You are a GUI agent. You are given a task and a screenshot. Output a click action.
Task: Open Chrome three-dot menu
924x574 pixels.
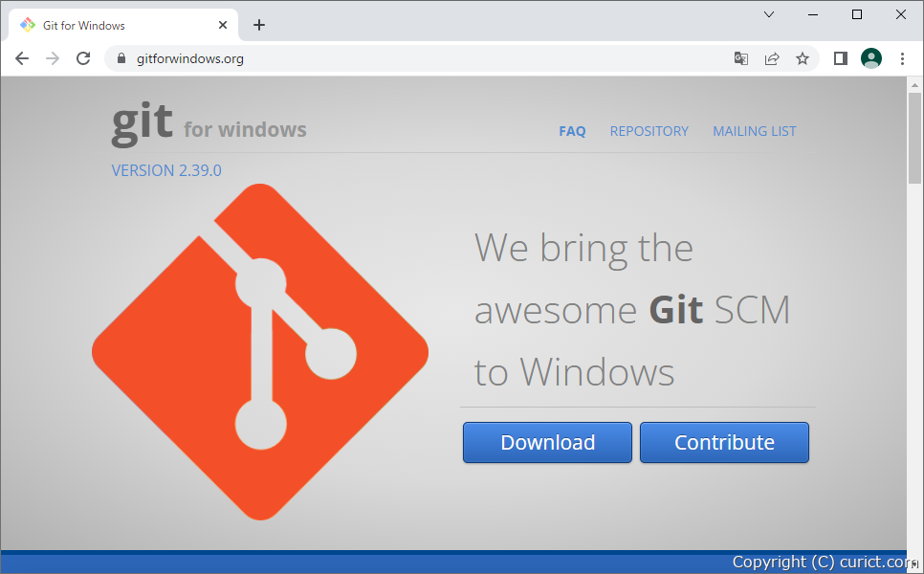tap(902, 58)
